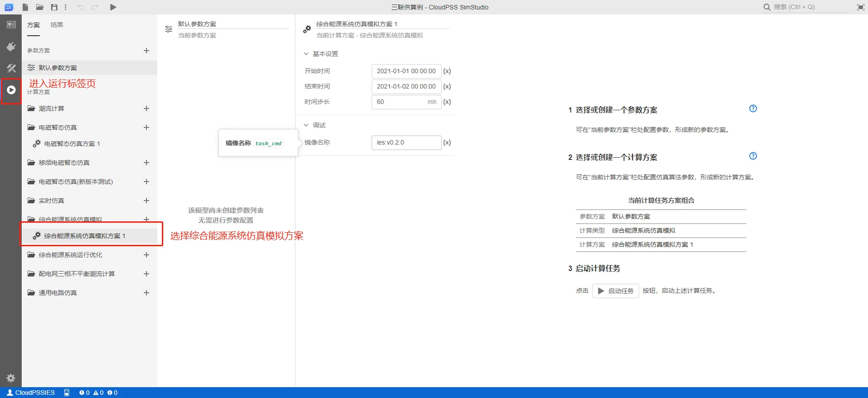Add a 移频电磁暂态仿真 scheme with plus

pyautogui.click(x=146, y=163)
